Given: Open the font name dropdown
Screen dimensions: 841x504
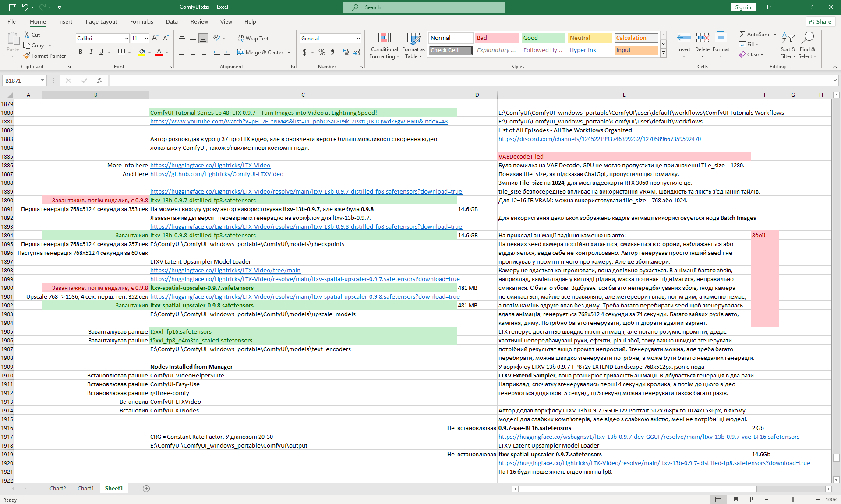Looking at the screenshot, I should tap(127, 39).
